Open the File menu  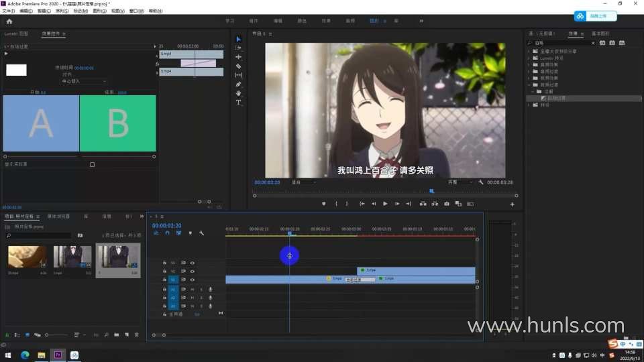click(x=9, y=11)
